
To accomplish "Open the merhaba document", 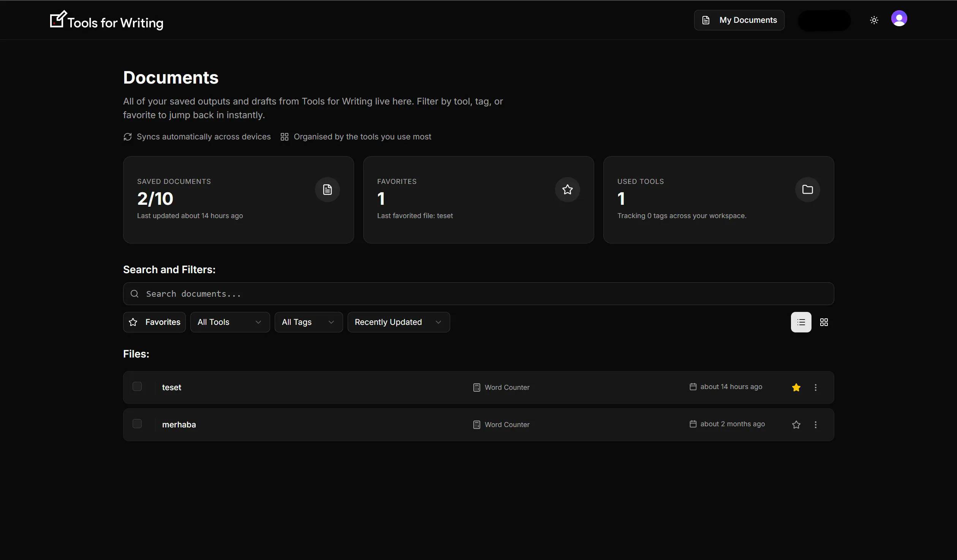I will [x=179, y=425].
